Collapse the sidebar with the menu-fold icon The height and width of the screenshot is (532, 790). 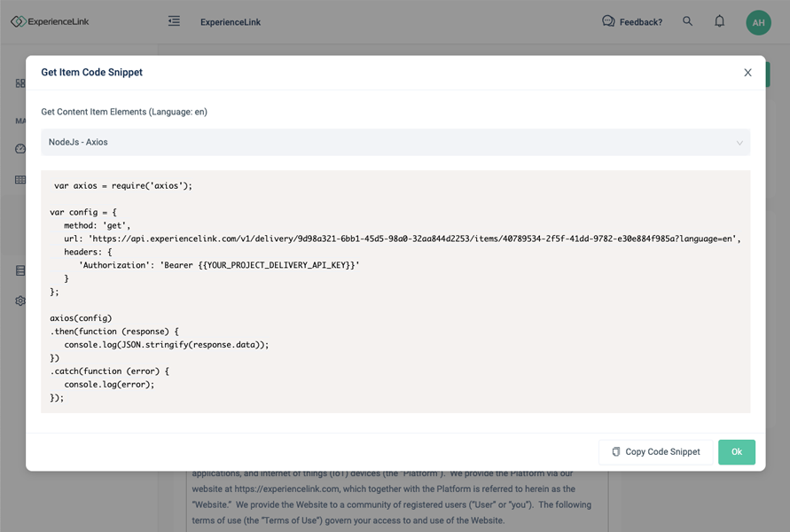(174, 21)
